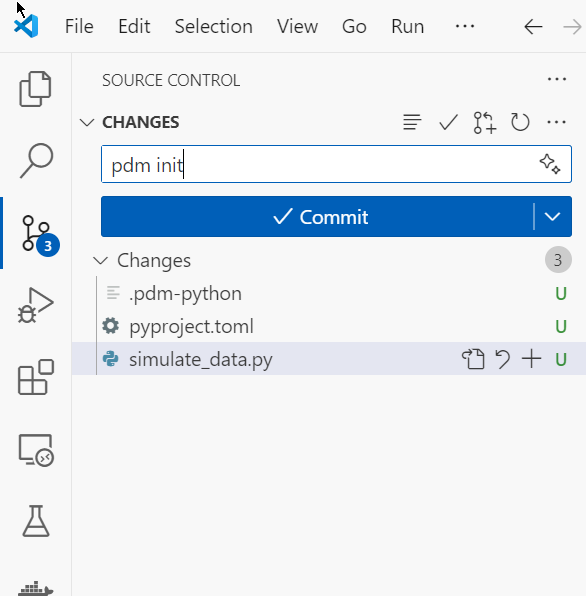Open Source Control view with 3 badge
586x596 pixels.
tap(36, 233)
